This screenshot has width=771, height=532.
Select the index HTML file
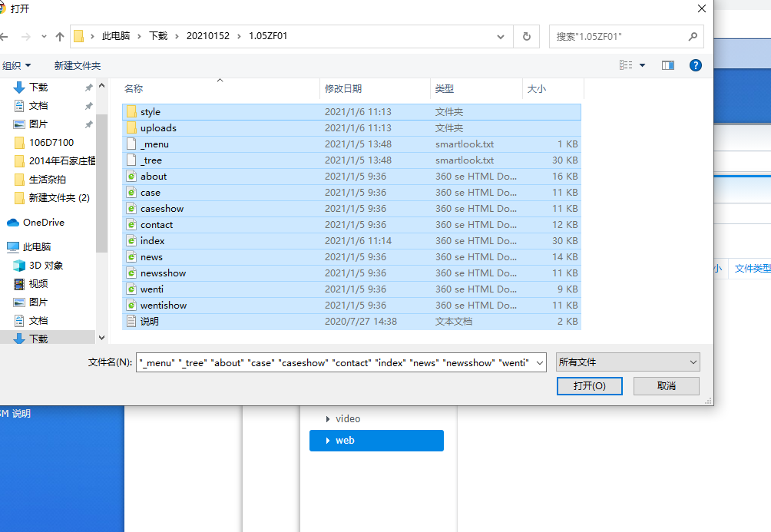tap(152, 241)
